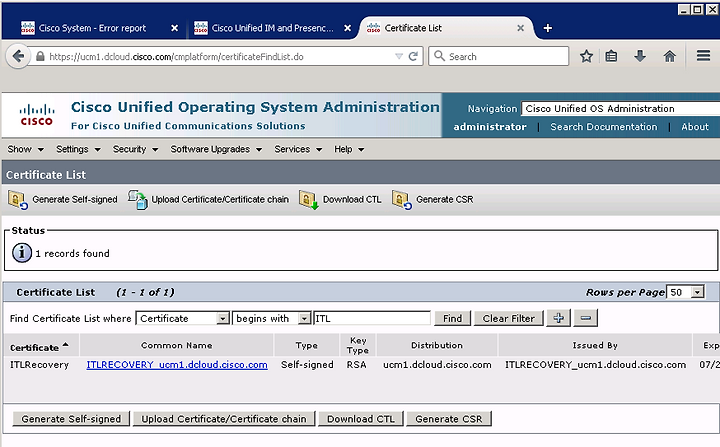The width and height of the screenshot is (720, 447).
Task: Click bottom Generate Self-signed button
Action: (x=71, y=419)
